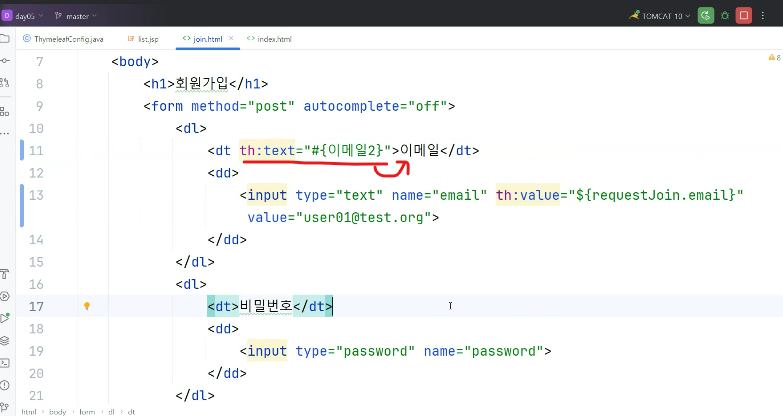Open the Pull Requests sidebar icon
The height and width of the screenshot is (416, 783).
4,82
